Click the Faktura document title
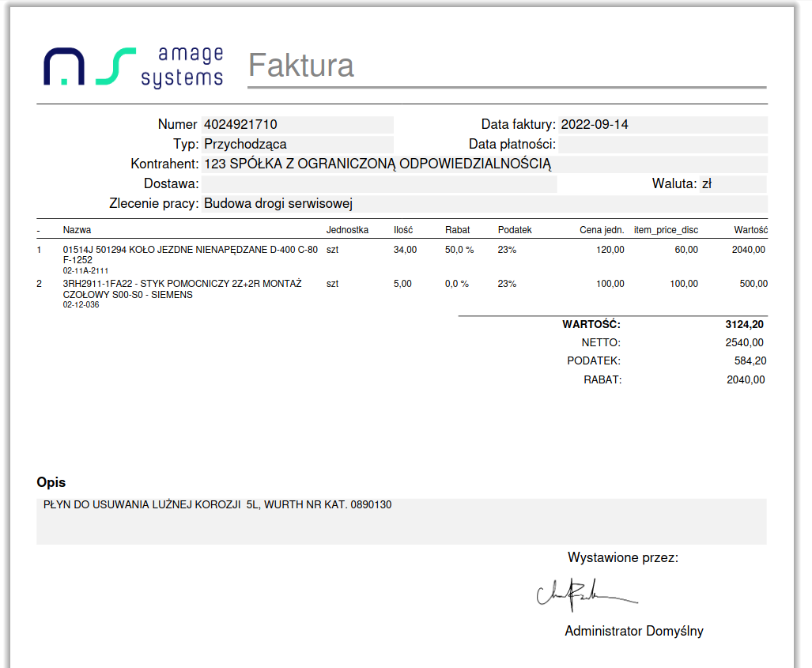Screen dimensions: 812x668 coord(301,66)
